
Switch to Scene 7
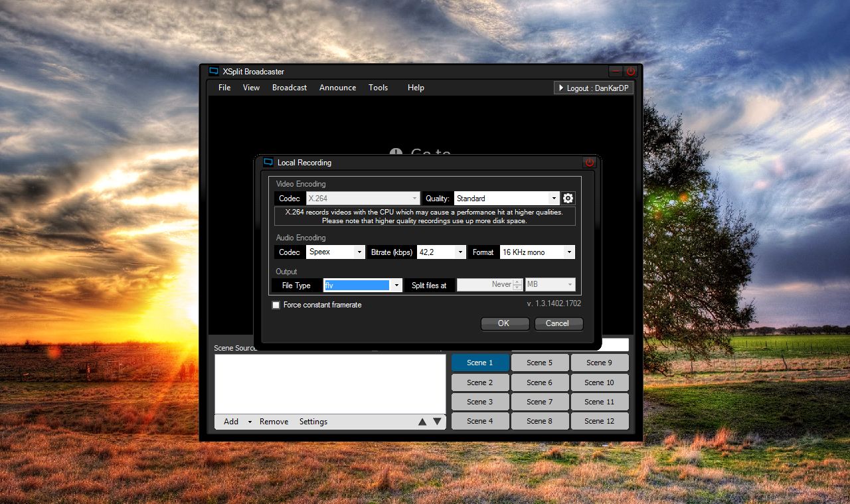540,402
